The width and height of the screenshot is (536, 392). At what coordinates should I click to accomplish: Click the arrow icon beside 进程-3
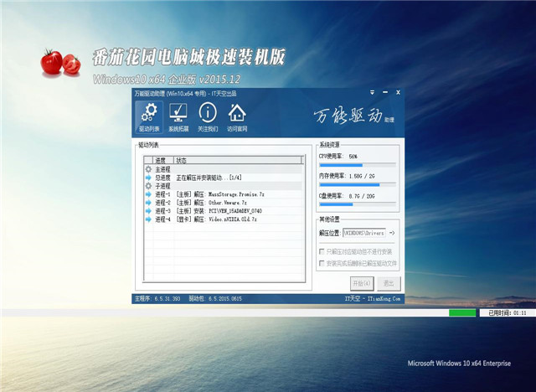[x=148, y=211]
